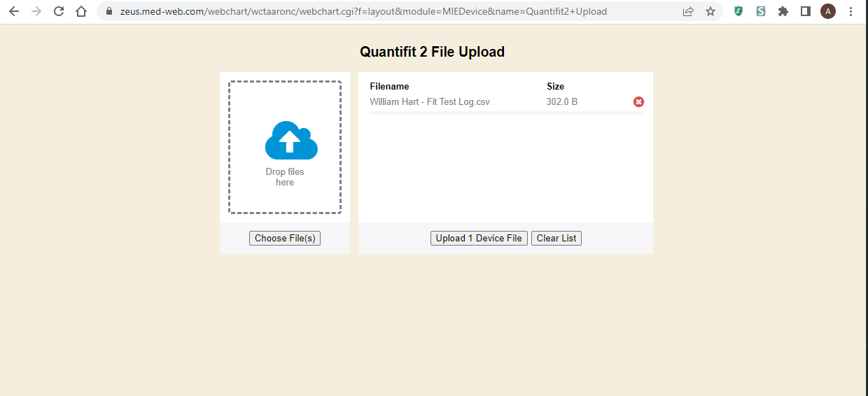The image size is (868, 396).
Task: Toggle the browser side panel icon
Action: pos(806,11)
